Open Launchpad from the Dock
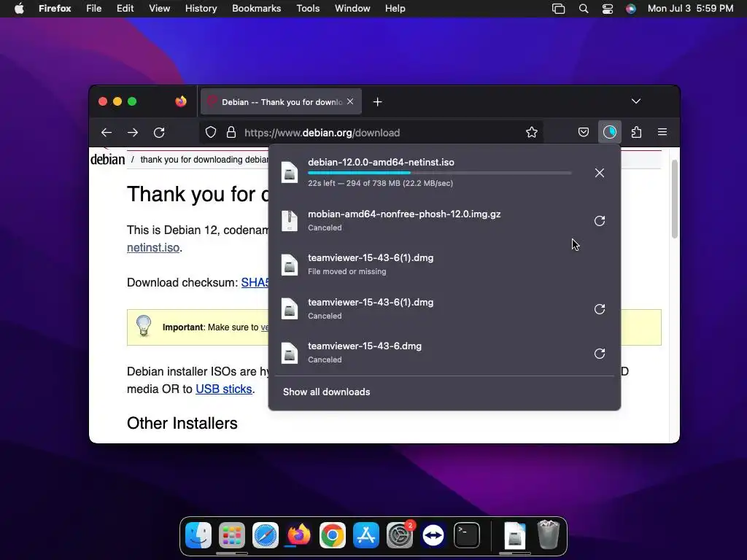The height and width of the screenshot is (560, 747). (232, 535)
